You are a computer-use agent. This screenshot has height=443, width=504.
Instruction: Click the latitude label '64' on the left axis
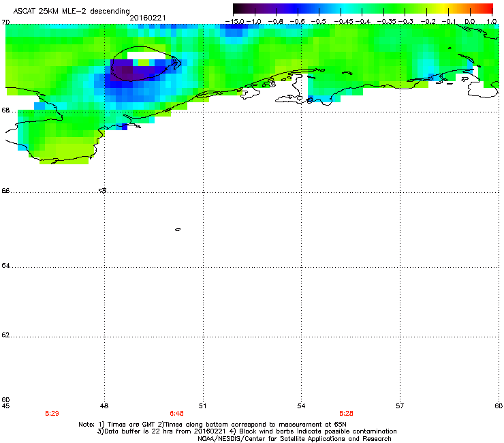5,266
